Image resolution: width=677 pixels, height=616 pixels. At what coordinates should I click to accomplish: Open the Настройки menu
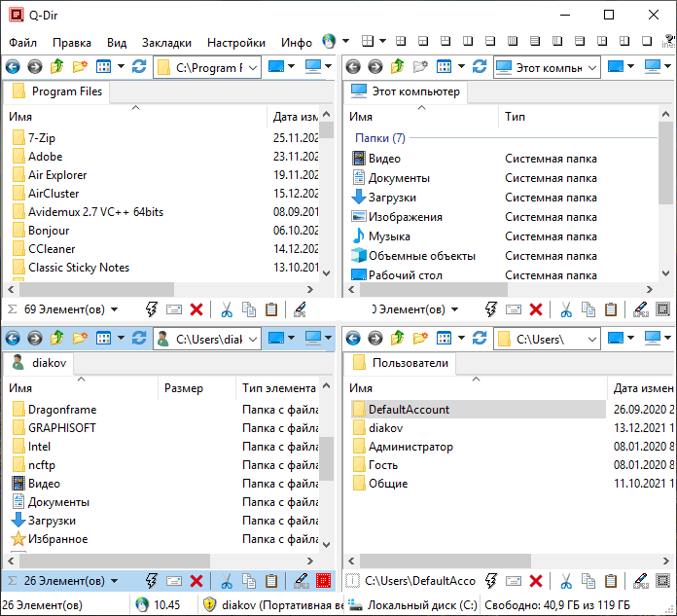236,43
